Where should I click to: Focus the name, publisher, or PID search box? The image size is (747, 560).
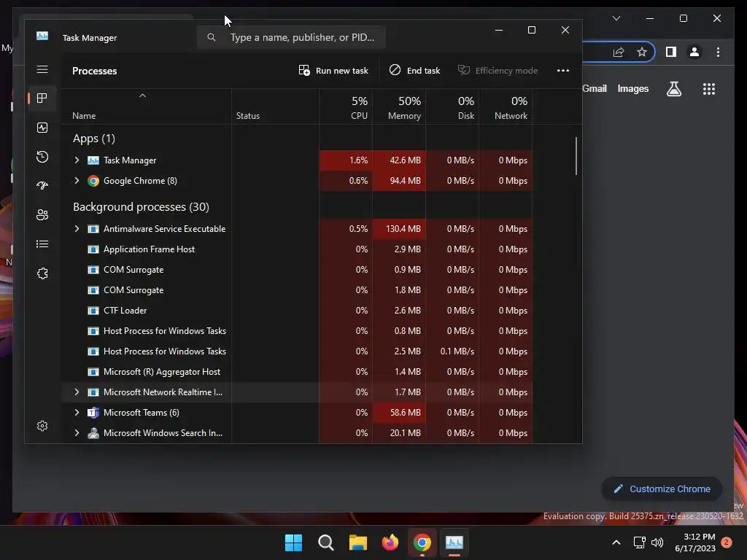(x=291, y=37)
